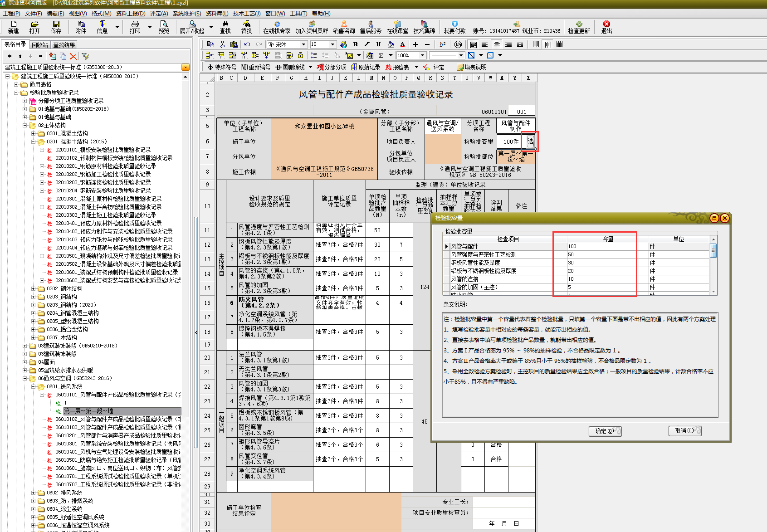Click the 防火风管 row in the form
The height and width of the screenshot is (532, 767).
click(276, 303)
